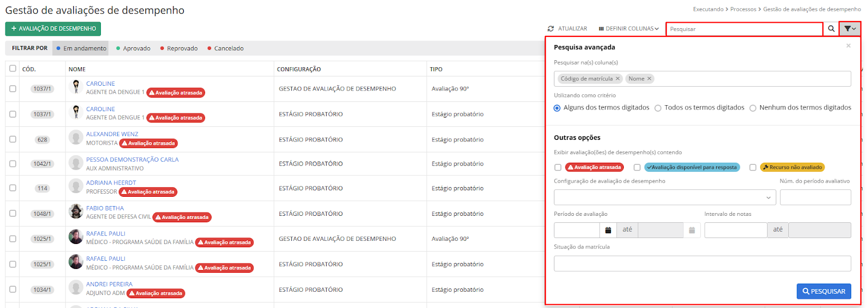Screen dimensions: 868x308
Task: Filter by 'Aprovado' status
Action: (133, 48)
